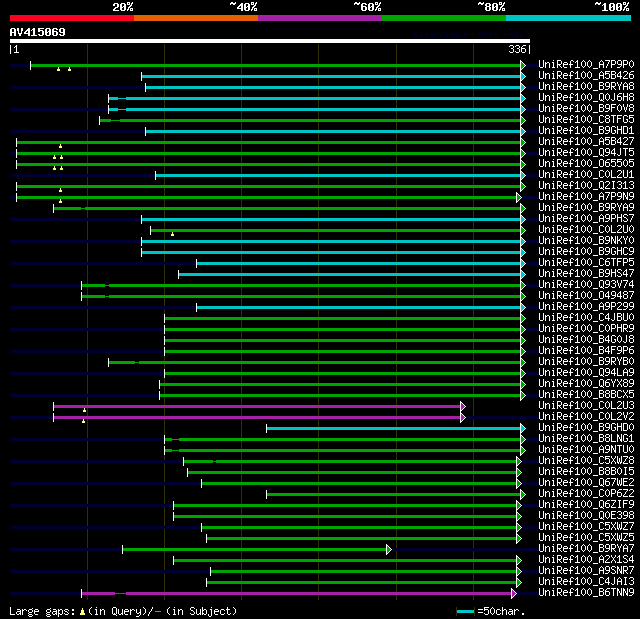Image resolution: width=640 pixels, height=619 pixels.
Task: Select the UniRef100_Q67WE2 label
Action: (x=586, y=483)
